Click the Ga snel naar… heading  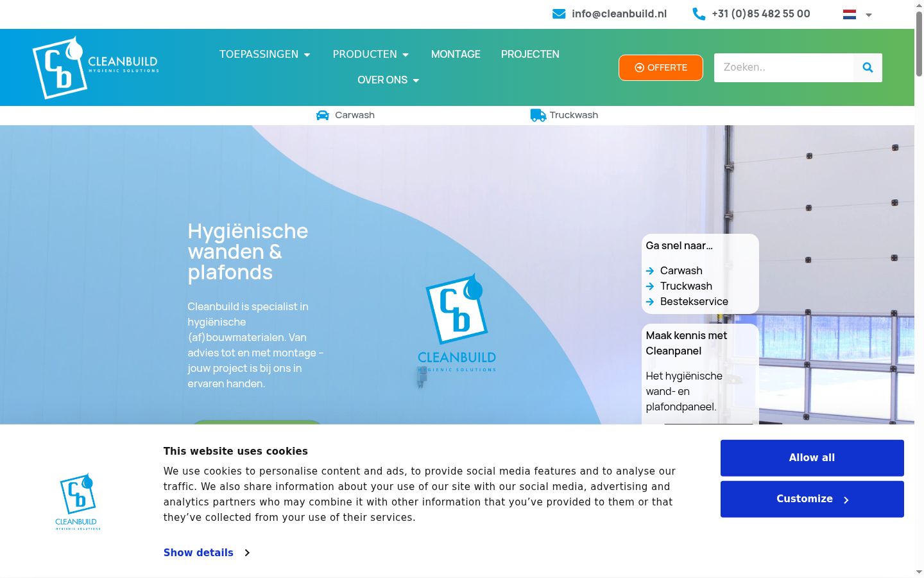click(x=679, y=245)
